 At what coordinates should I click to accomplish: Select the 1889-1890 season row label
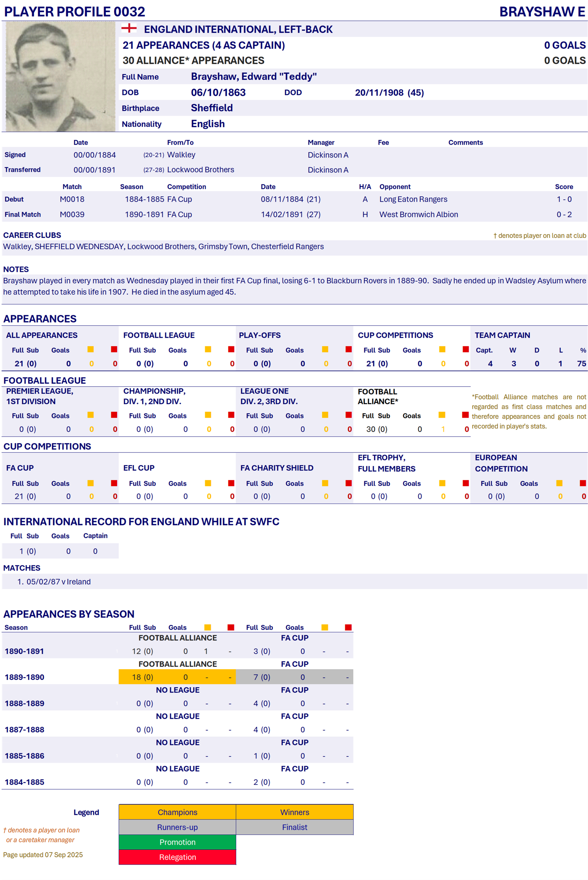[24, 677]
